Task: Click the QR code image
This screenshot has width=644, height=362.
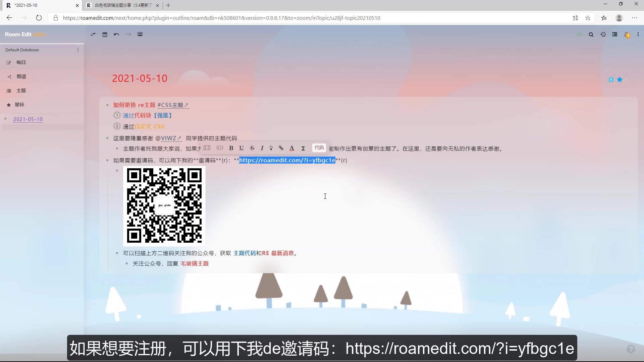Action: (164, 206)
